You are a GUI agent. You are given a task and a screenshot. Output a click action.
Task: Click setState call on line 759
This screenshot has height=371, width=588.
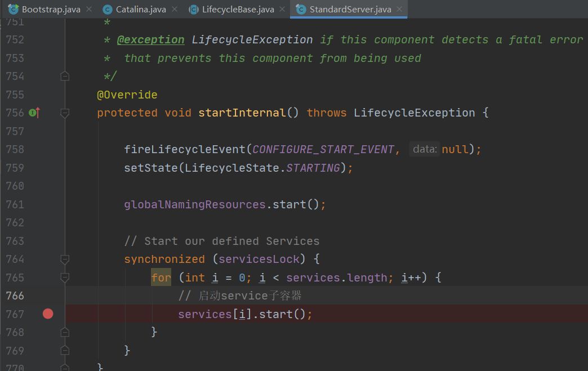(x=151, y=168)
